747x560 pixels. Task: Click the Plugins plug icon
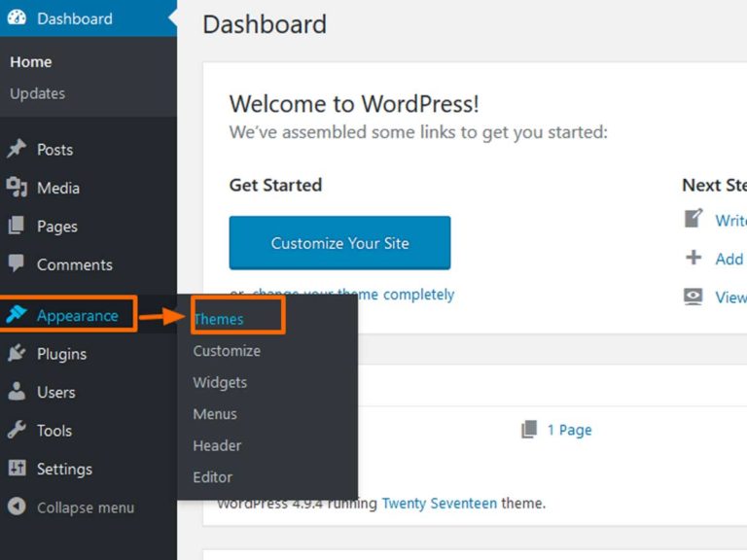[x=17, y=353]
